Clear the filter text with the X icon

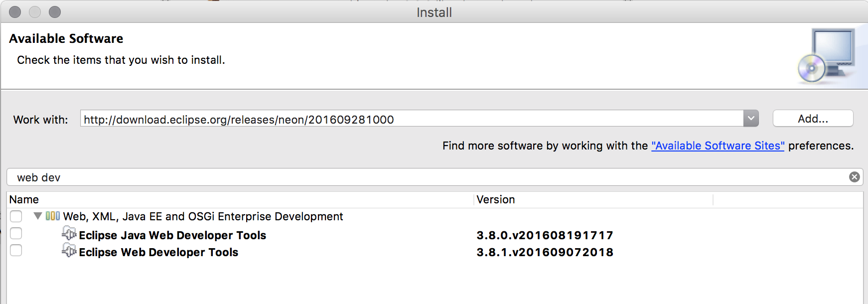tap(854, 177)
